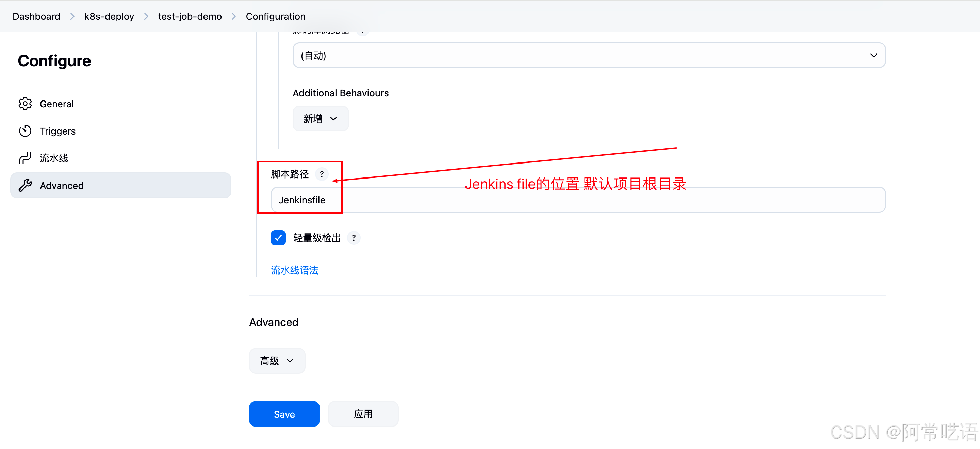
Task: Open help for 轻量级检出 option
Action: (354, 238)
